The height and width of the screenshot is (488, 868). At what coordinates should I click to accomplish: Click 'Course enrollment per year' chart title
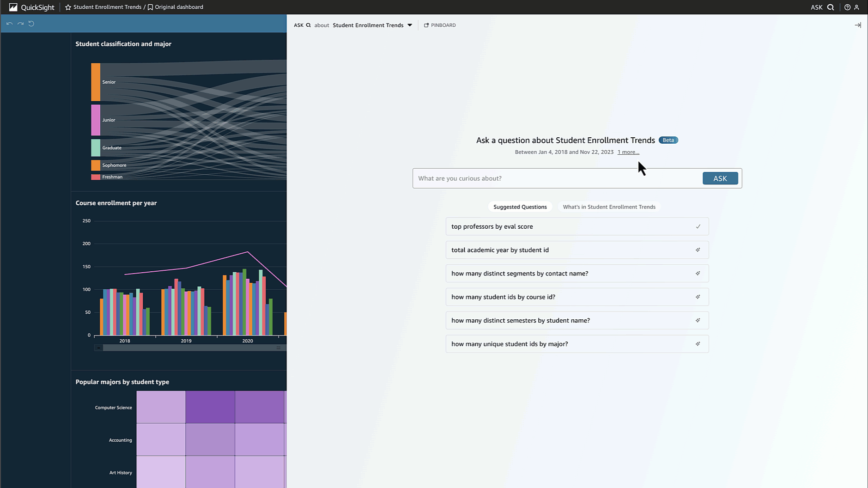click(x=116, y=203)
